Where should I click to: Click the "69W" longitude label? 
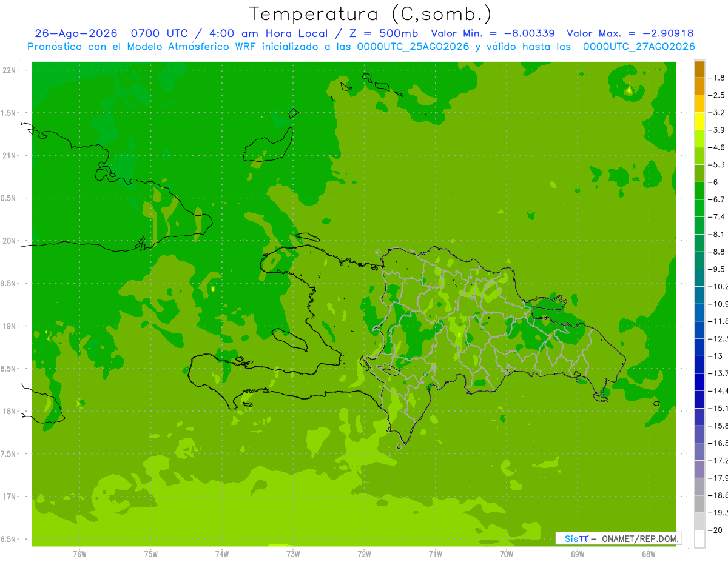coord(578,554)
